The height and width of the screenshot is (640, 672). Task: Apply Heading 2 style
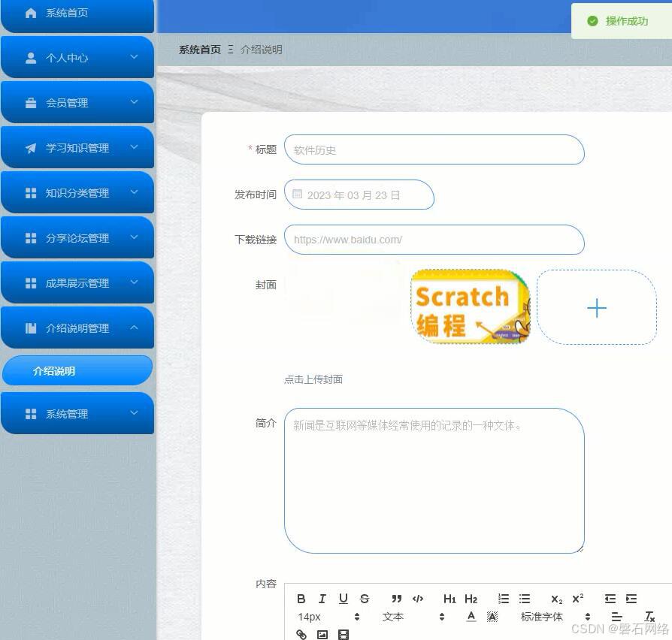471,599
